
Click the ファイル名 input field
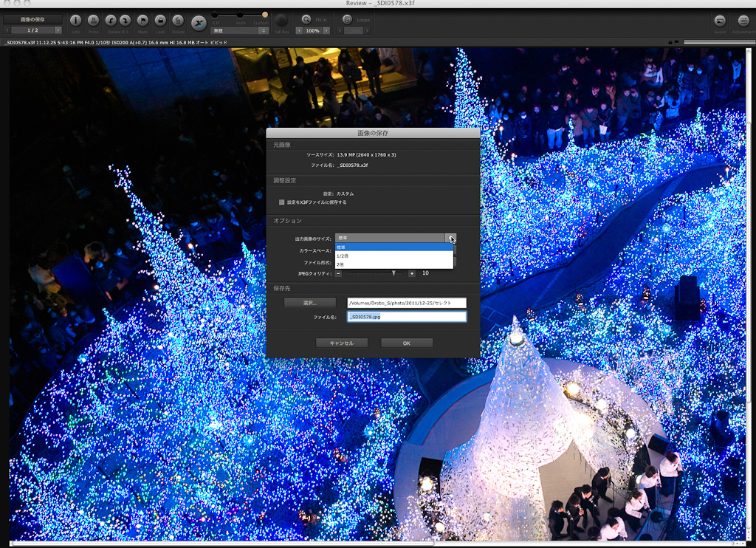[407, 317]
